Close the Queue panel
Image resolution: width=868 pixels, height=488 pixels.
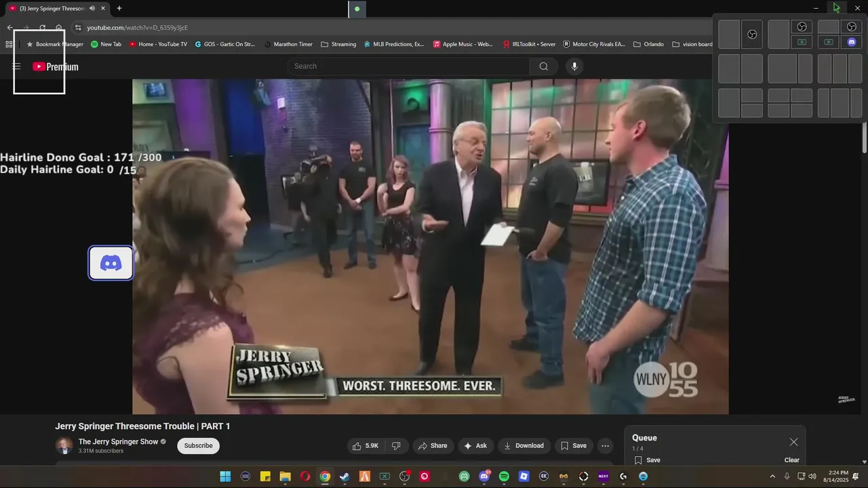(x=793, y=442)
